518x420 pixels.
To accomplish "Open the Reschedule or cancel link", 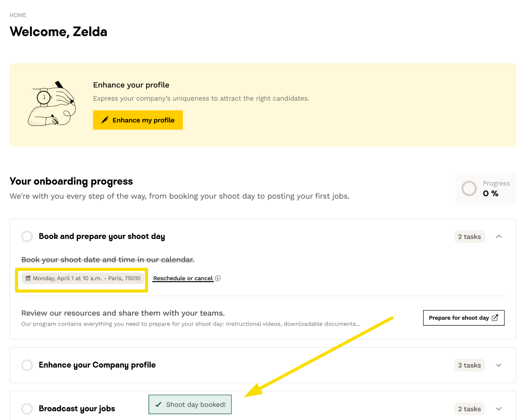I will (x=183, y=279).
